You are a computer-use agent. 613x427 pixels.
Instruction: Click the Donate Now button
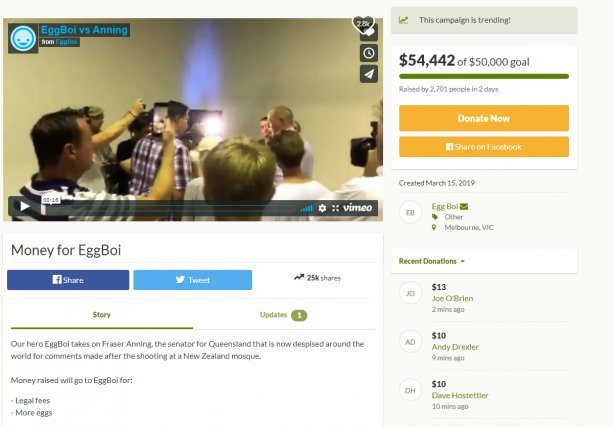point(484,118)
